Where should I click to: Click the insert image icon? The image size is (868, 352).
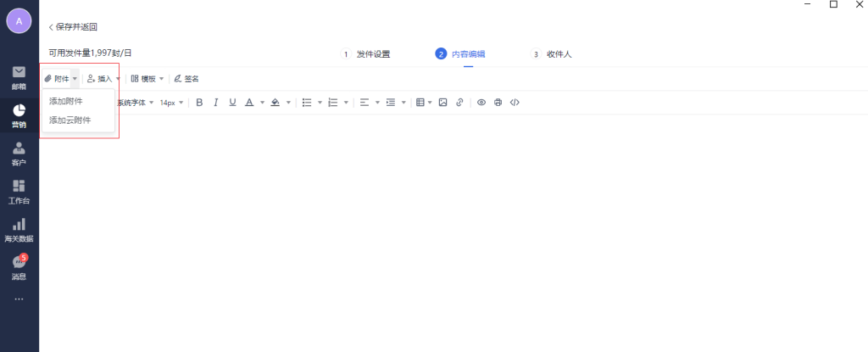pos(442,103)
